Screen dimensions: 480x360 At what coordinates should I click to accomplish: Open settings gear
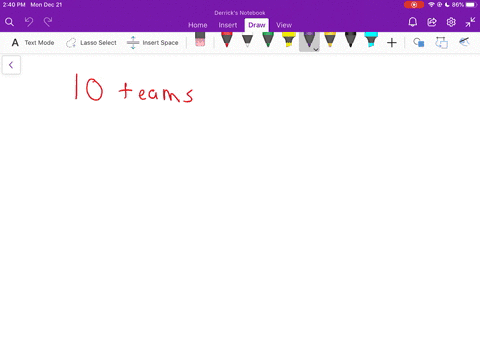(x=451, y=22)
